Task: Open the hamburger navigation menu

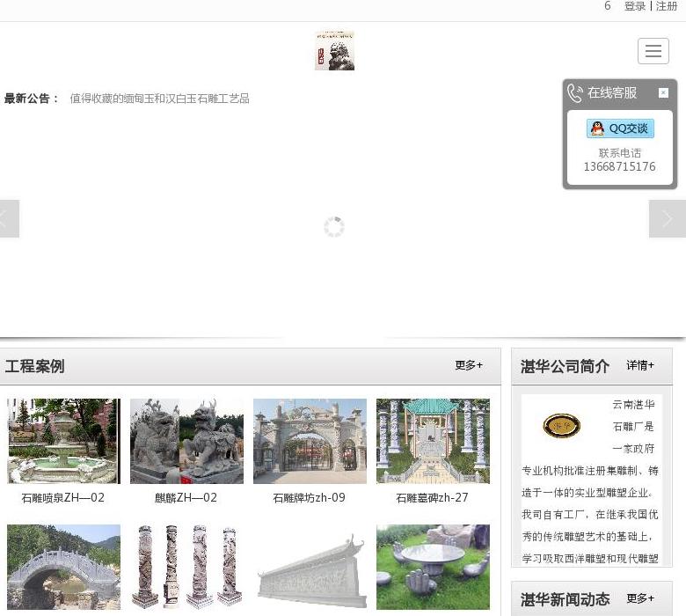Action: (653, 51)
